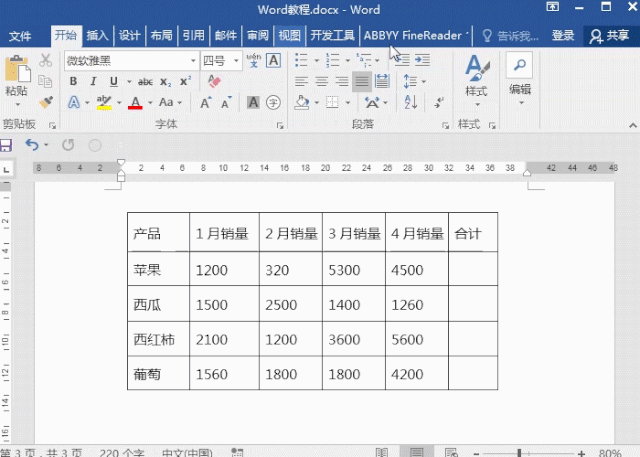This screenshot has height=457, width=640.
Task: Toggle subscript formatting
Action: click(x=165, y=82)
